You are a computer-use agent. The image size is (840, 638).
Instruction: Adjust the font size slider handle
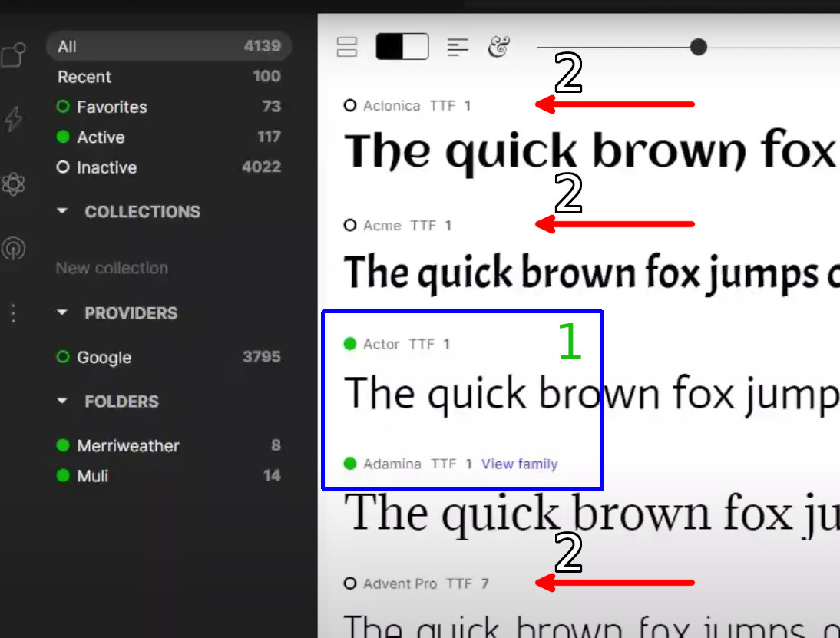pyautogui.click(x=699, y=47)
